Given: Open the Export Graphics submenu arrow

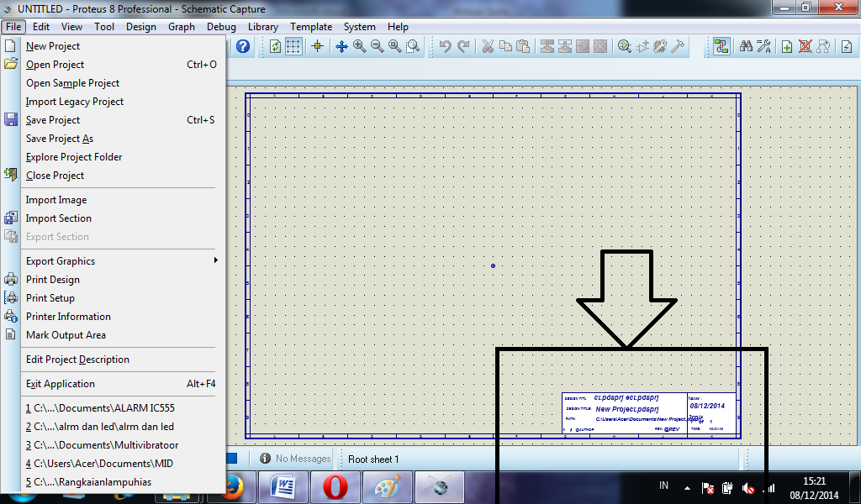Looking at the screenshot, I should (x=216, y=260).
